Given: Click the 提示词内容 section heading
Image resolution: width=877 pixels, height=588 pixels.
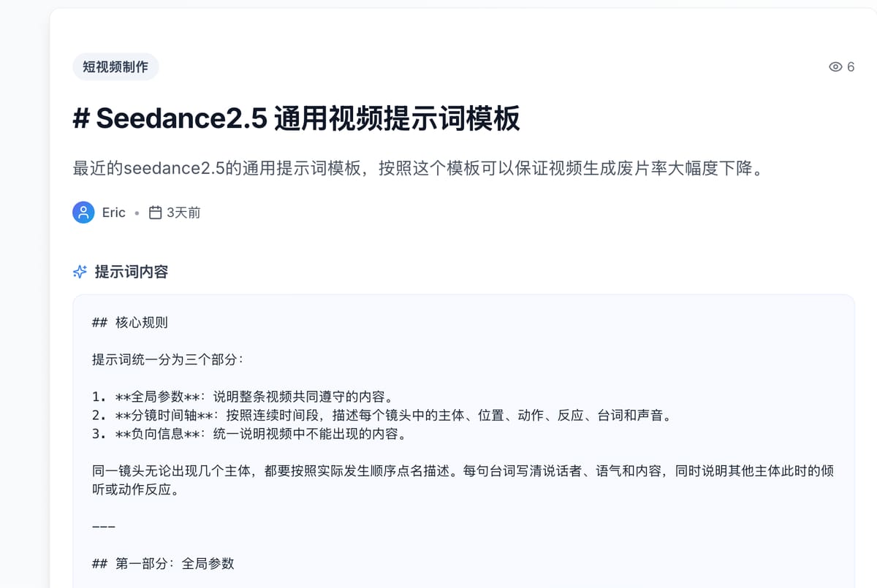Looking at the screenshot, I should point(132,272).
